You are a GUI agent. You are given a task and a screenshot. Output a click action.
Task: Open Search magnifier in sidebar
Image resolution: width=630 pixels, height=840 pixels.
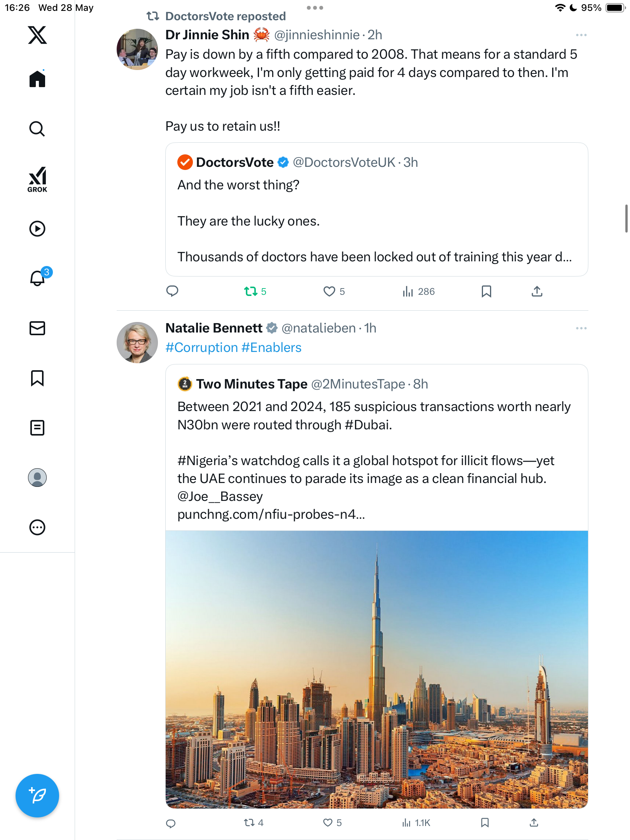tap(37, 129)
